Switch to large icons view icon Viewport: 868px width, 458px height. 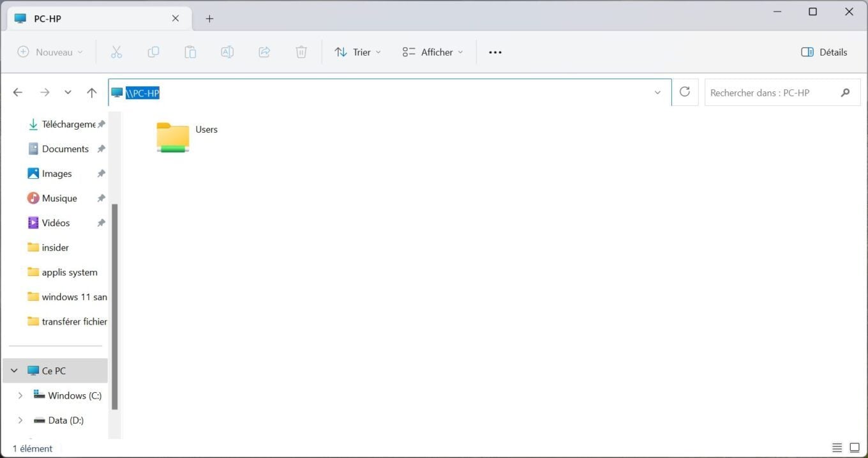855,448
